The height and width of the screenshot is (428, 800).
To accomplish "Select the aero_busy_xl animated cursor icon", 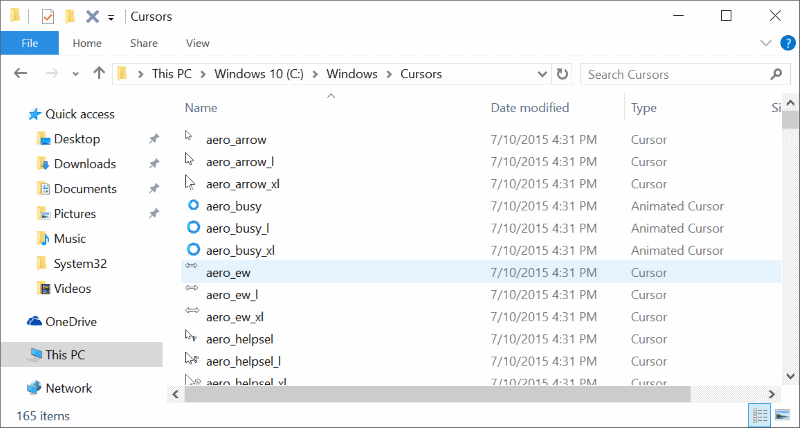I will click(193, 249).
